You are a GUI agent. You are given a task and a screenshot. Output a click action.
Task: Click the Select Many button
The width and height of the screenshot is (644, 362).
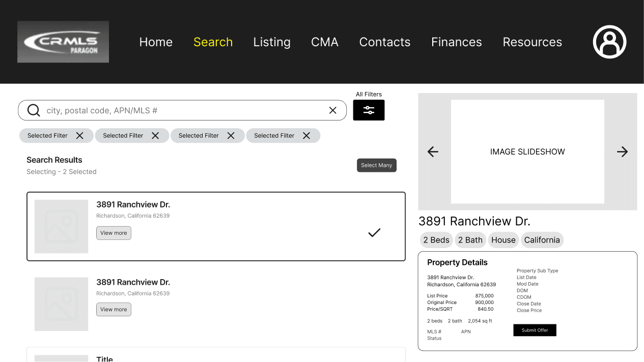377,165
